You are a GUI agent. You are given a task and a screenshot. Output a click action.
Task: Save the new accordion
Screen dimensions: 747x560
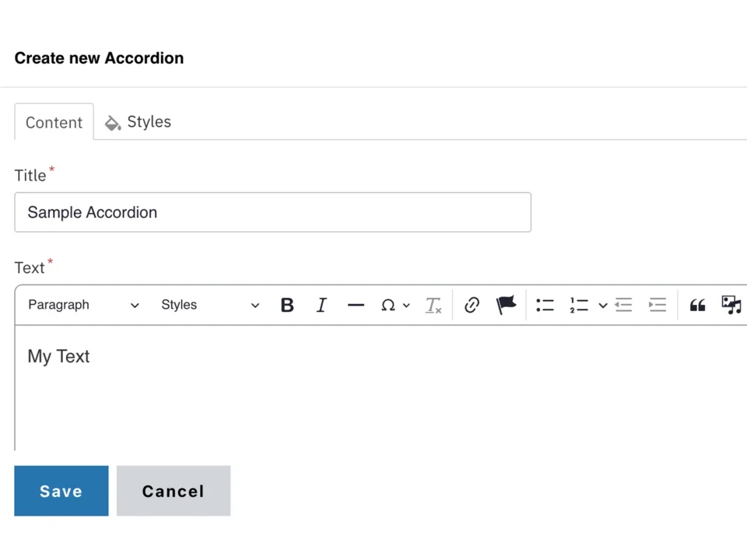point(61,491)
